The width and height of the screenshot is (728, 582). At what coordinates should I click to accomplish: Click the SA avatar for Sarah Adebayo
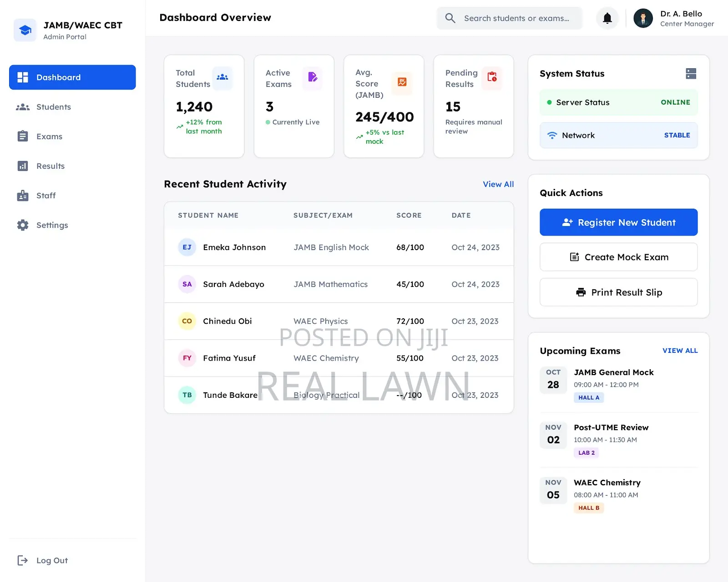click(187, 284)
